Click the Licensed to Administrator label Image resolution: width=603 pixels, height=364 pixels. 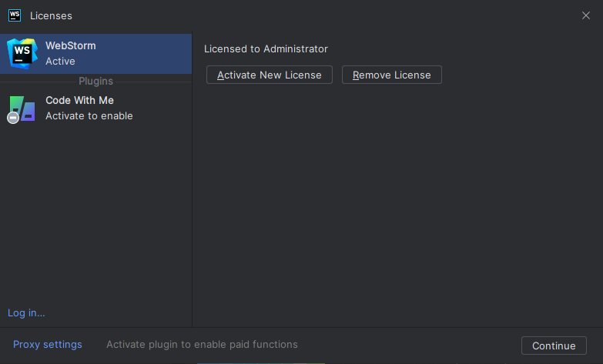[x=266, y=48]
